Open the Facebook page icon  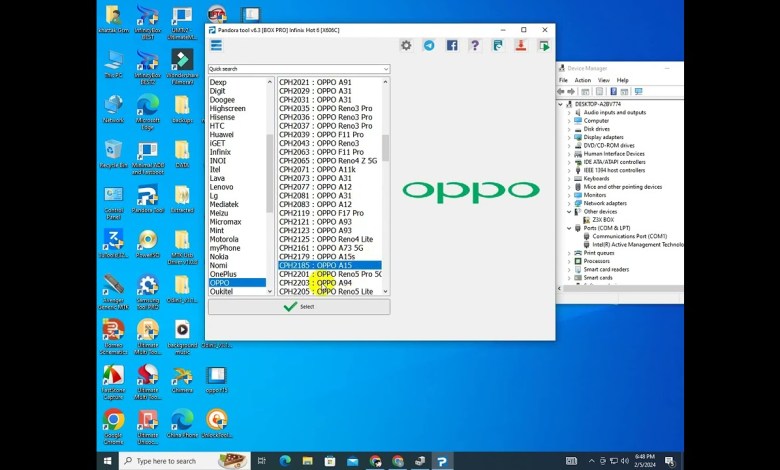(452, 46)
